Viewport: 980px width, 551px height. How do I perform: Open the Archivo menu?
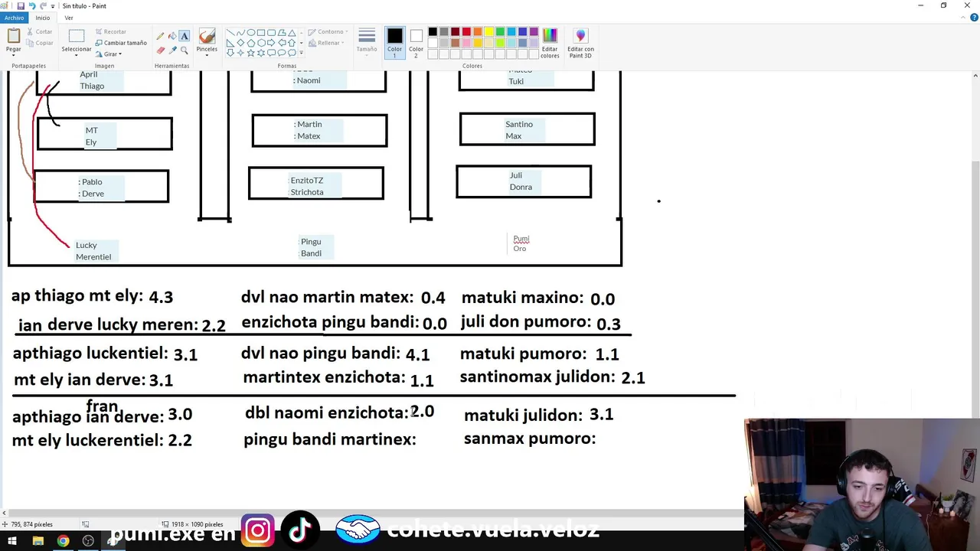tap(14, 18)
